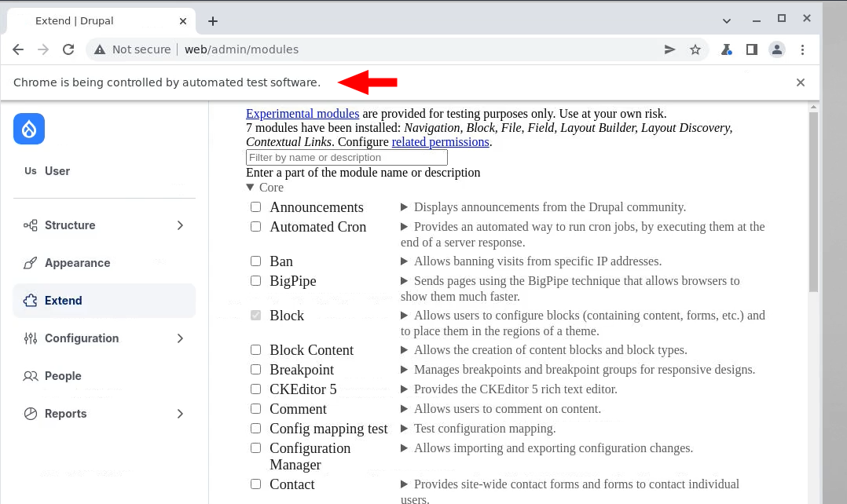
Task: Click the Reports chart icon
Action: pos(30,414)
